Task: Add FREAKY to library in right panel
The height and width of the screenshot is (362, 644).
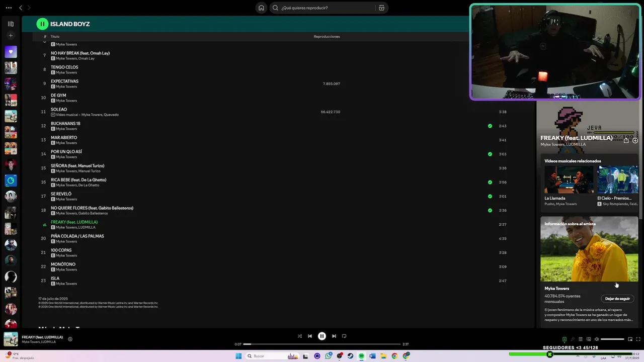Action: [635, 141]
